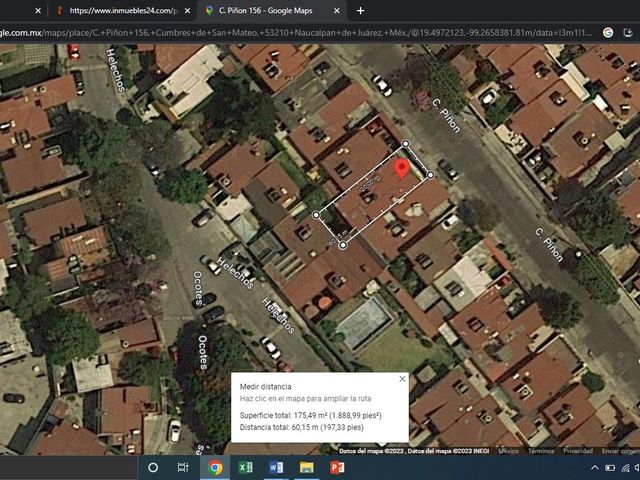The width and height of the screenshot is (640, 480).
Task: Expand the system tray hidden icons
Action: point(595,468)
